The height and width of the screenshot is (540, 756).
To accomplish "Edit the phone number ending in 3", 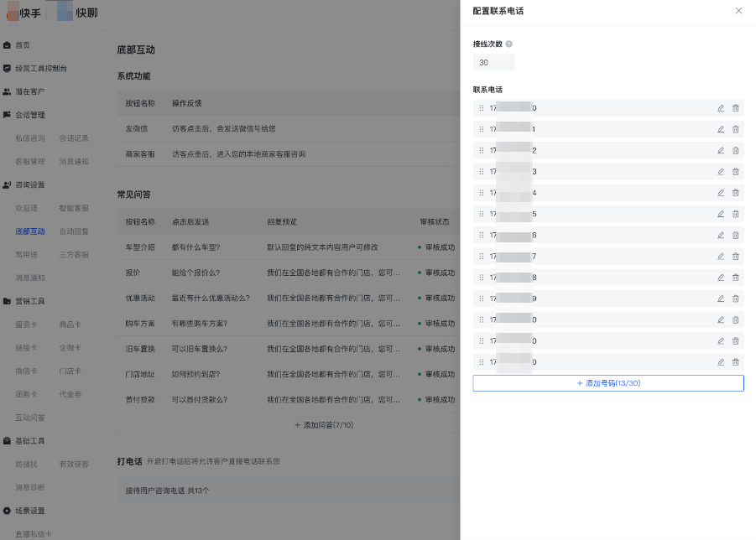I will [x=720, y=172].
